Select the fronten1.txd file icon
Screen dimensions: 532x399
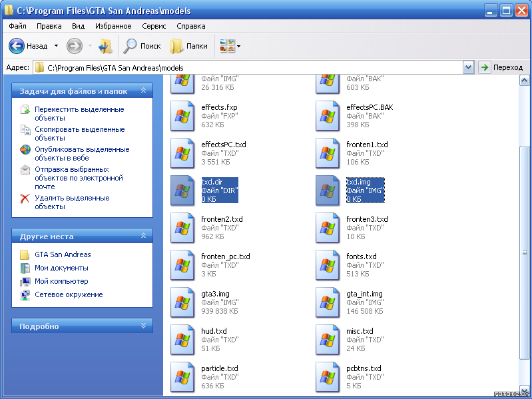pyautogui.click(x=328, y=153)
